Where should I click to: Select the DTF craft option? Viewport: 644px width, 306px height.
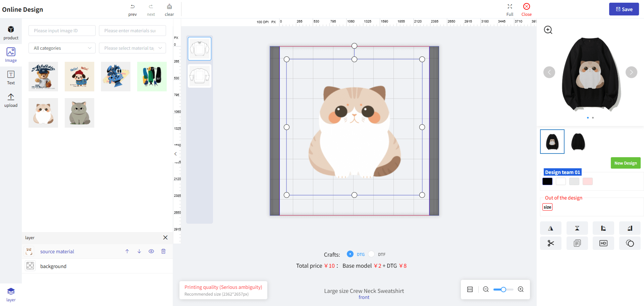(x=371, y=254)
